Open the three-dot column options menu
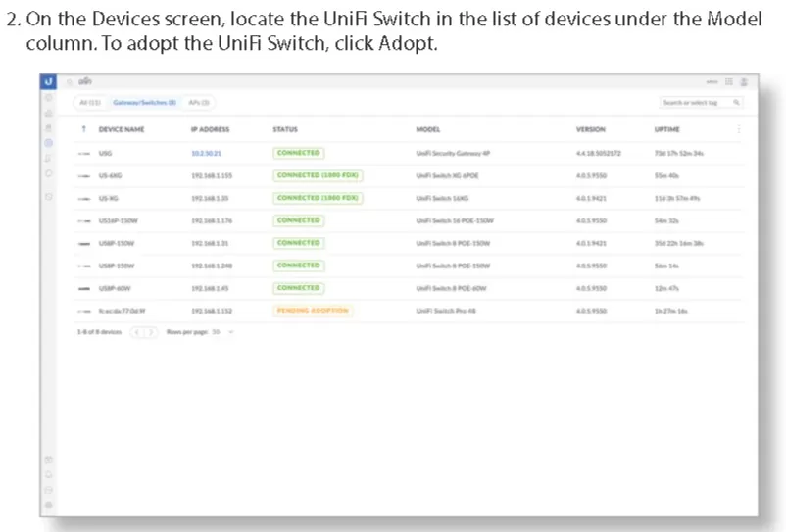786x532 pixels. 738,129
